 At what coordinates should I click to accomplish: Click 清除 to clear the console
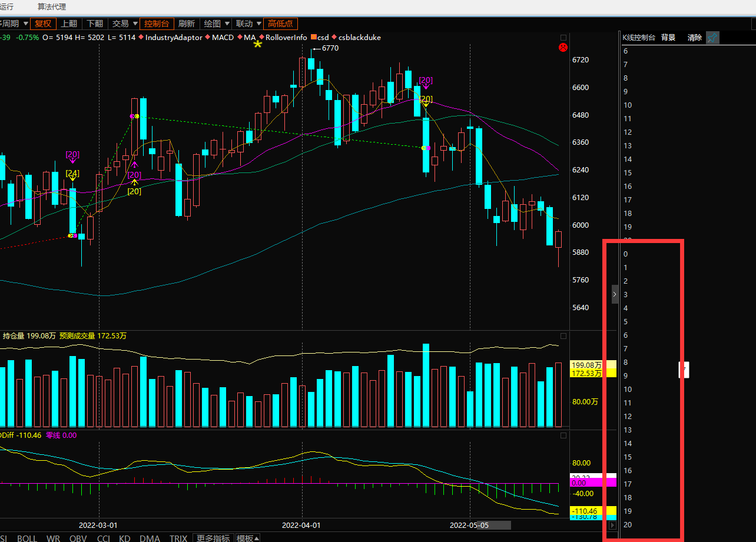(695, 38)
